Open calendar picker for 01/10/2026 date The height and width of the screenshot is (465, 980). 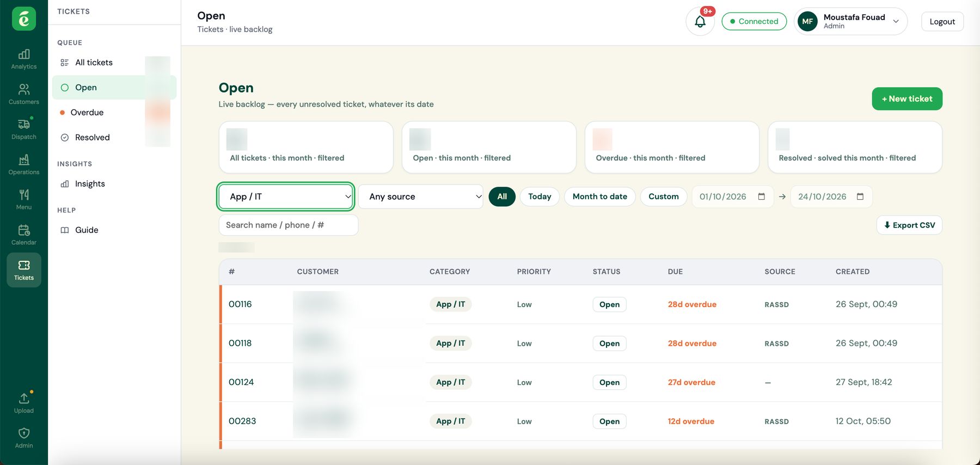pos(761,197)
